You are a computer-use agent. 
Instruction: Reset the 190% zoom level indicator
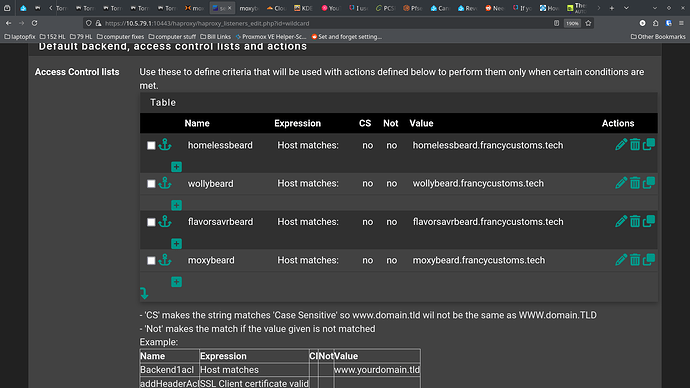click(x=572, y=23)
